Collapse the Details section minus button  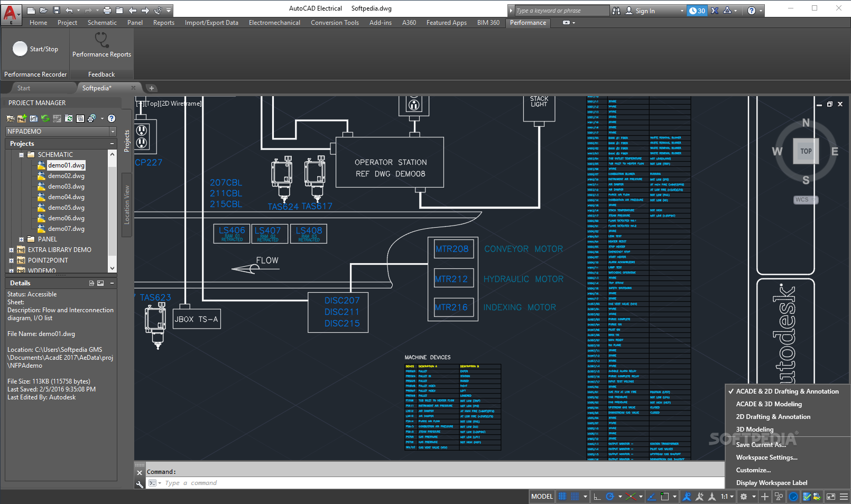click(112, 283)
